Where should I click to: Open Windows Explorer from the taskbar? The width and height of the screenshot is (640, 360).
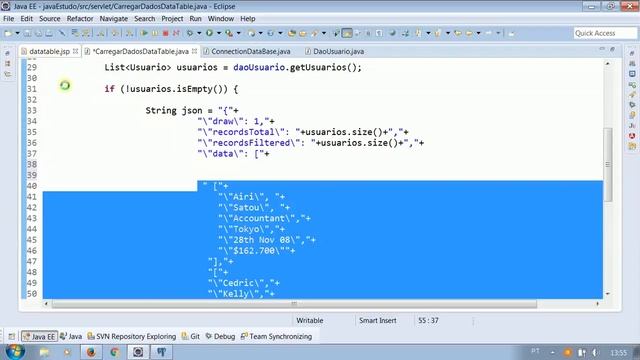click(x=44, y=352)
